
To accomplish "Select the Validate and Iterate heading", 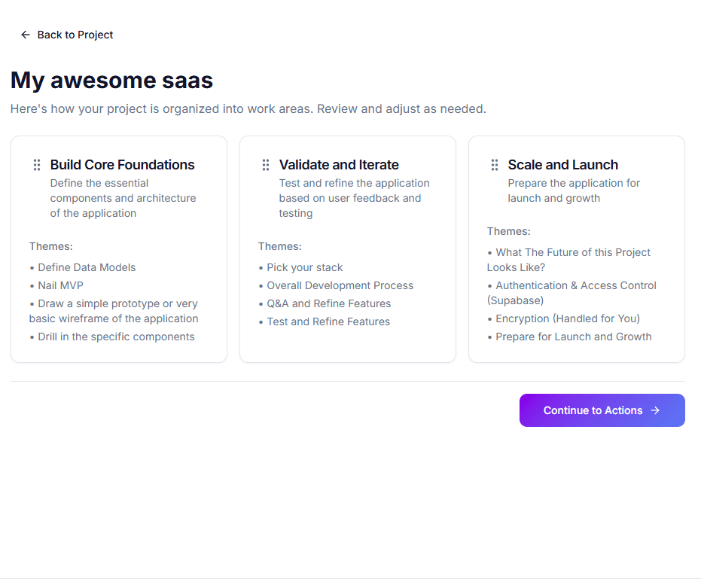I will click(339, 165).
